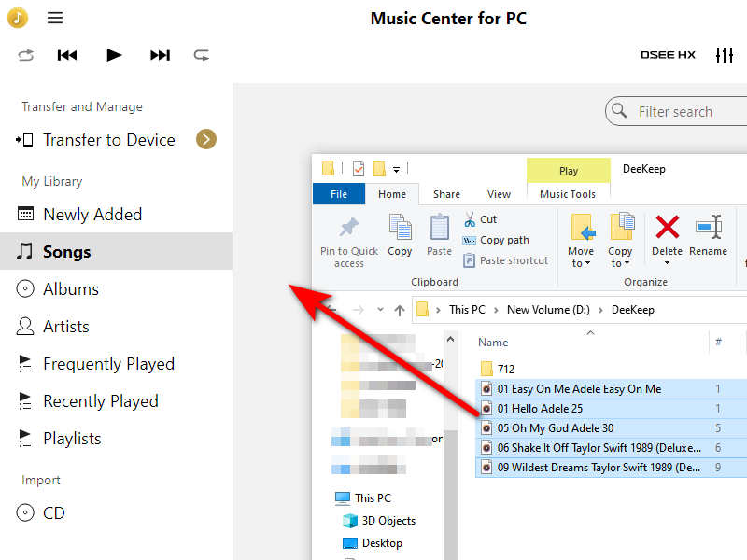Image resolution: width=747 pixels, height=560 pixels.
Task: Expand the Transfer to Device arrow button
Action: (206, 139)
